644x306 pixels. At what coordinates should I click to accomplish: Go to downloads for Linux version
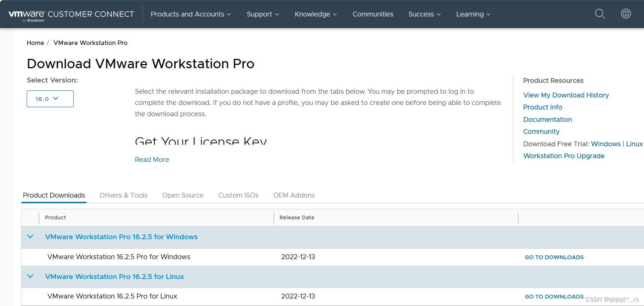pos(554,297)
